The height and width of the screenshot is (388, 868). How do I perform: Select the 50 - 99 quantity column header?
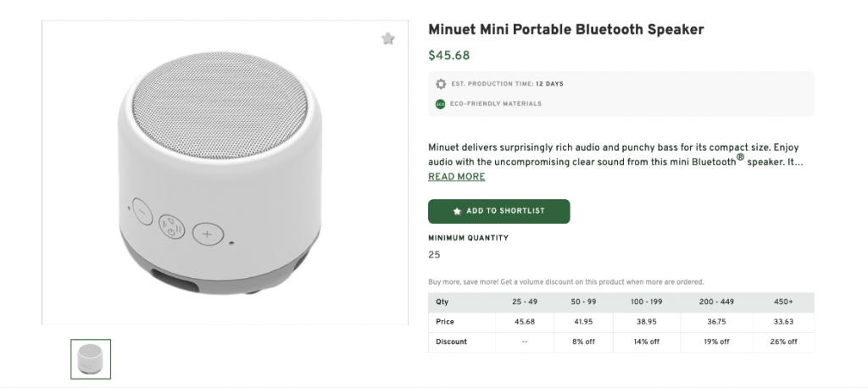point(584,302)
